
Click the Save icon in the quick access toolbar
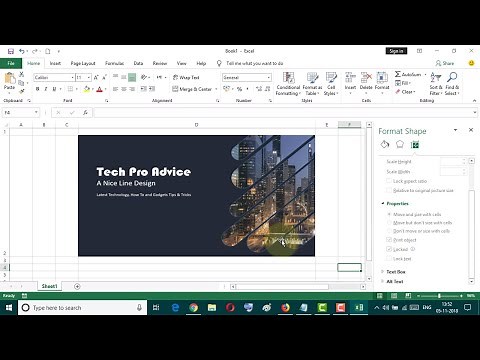pyautogui.click(x=11, y=51)
